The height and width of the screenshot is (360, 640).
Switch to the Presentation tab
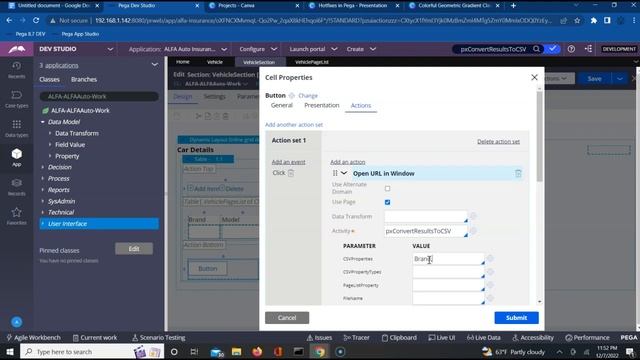(322, 105)
